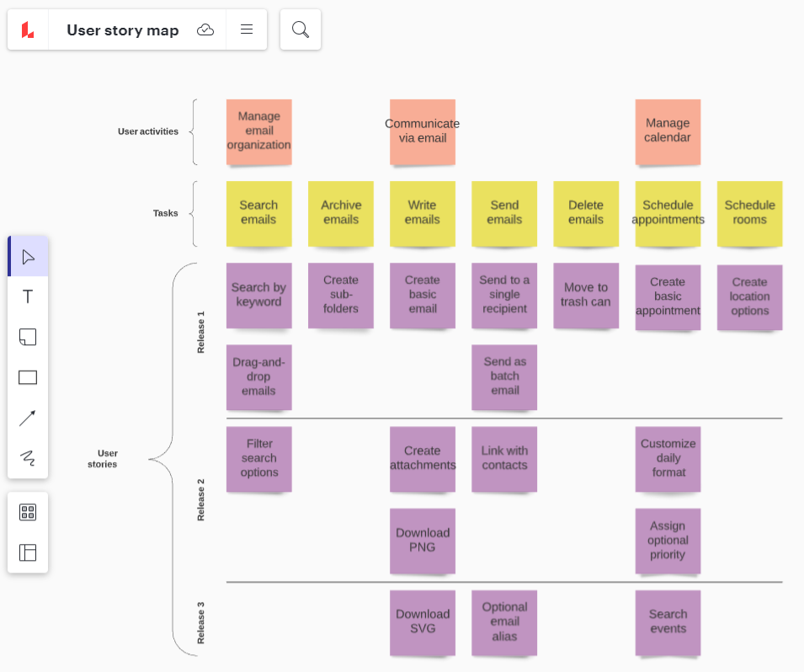Viewport: 804px width, 672px height.
Task: Select the Assign optional priority note
Action: 668,541
